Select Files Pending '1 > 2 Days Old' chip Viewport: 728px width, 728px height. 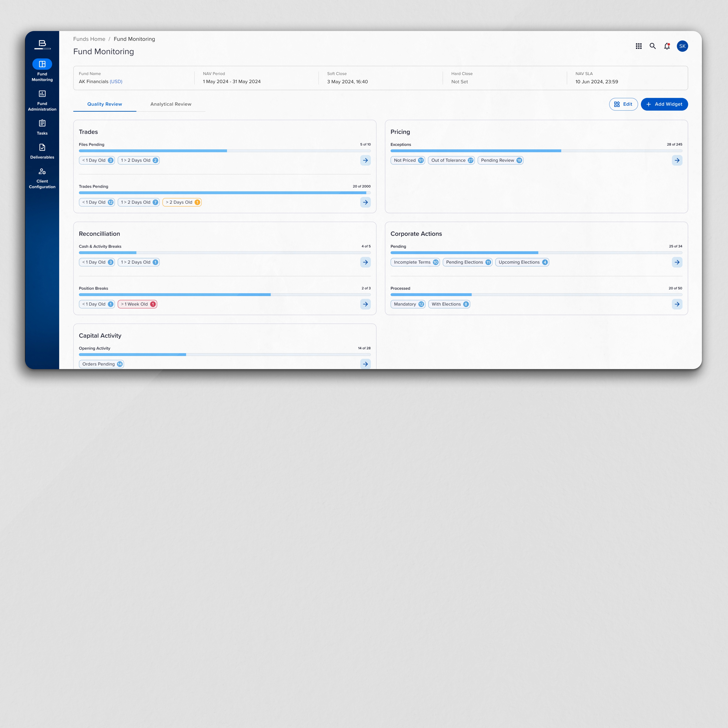pos(139,160)
